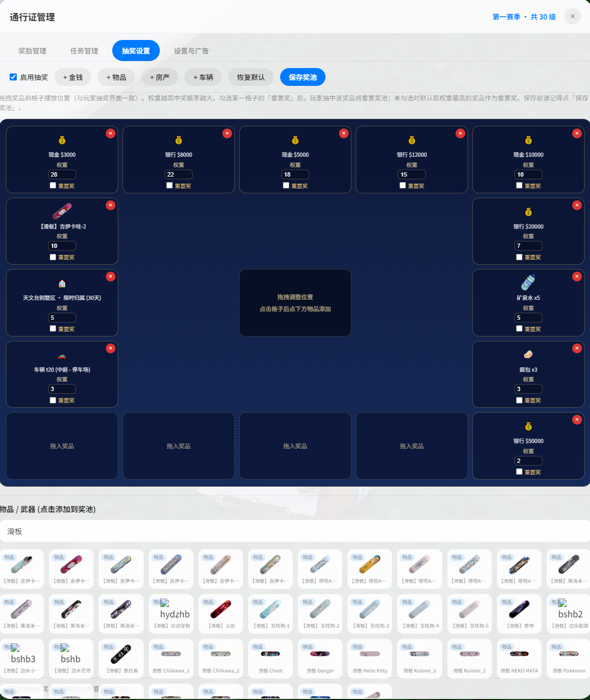Select the 抽奖设置 tab
This screenshot has height=700, width=590.
click(x=136, y=51)
